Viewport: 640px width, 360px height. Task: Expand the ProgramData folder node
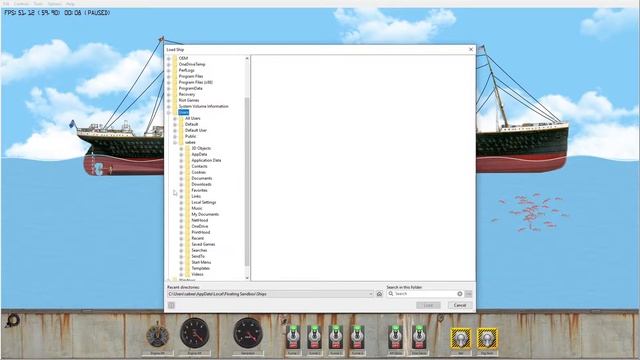pyautogui.click(x=169, y=89)
